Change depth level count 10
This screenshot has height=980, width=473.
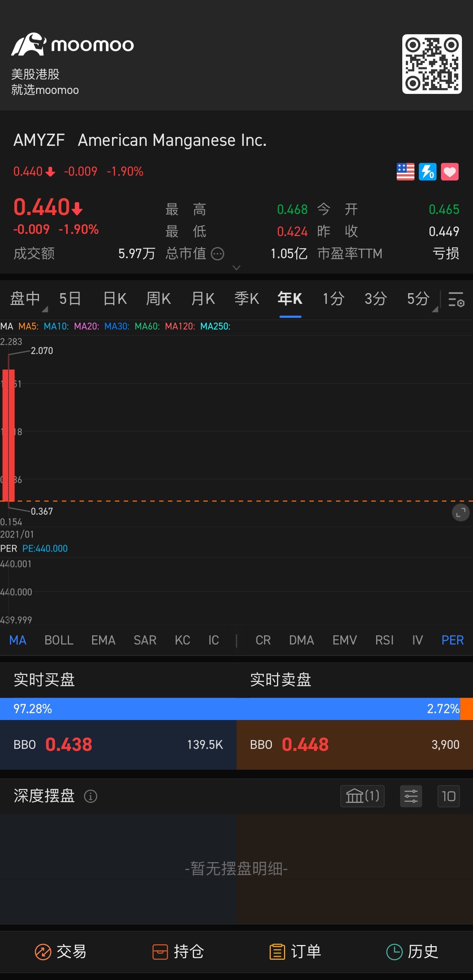(x=449, y=796)
